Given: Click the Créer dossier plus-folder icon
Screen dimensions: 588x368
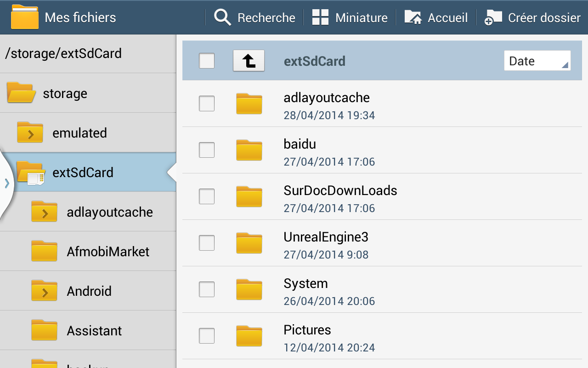Looking at the screenshot, I should 493,17.
